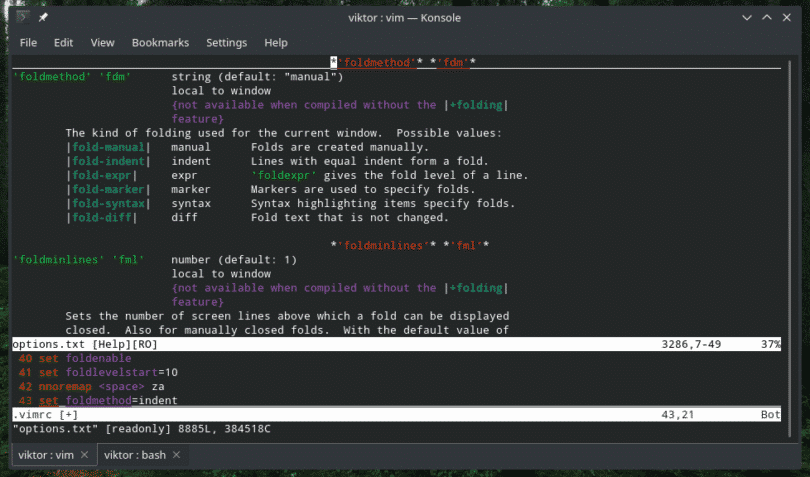Viewport: 810px width, 477px height.
Task: Click the options.txt [Help][RO] status line
Action: [396, 344]
